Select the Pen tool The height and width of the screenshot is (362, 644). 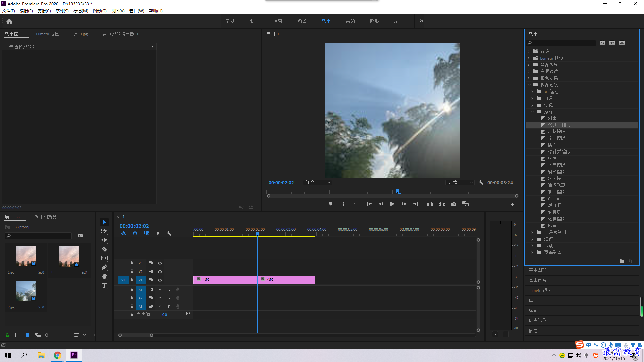pyautogui.click(x=104, y=267)
